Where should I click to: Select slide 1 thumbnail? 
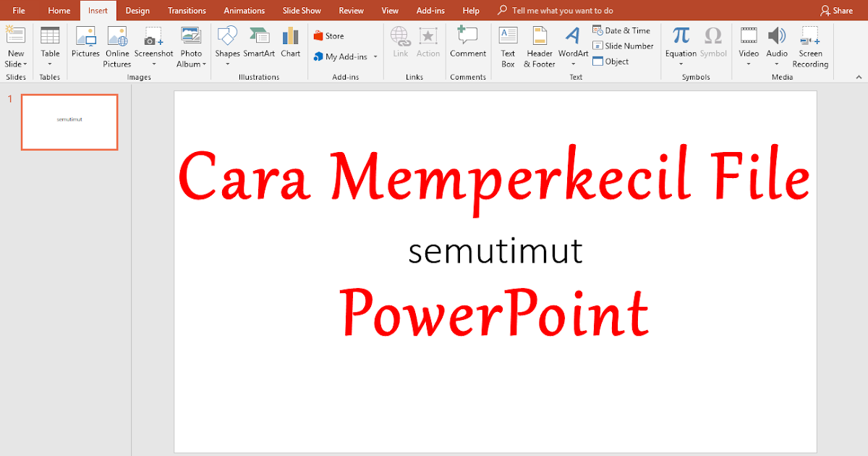click(69, 122)
